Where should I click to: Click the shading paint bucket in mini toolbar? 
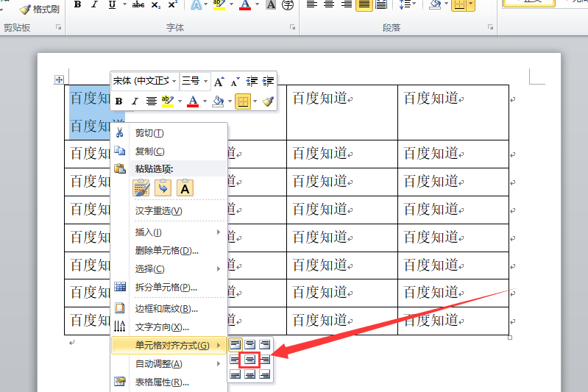click(218, 101)
